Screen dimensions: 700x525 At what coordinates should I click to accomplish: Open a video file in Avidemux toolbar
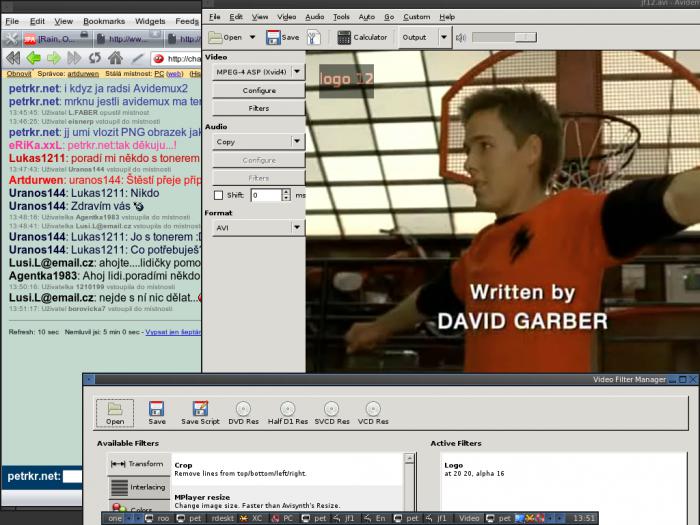coord(225,38)
